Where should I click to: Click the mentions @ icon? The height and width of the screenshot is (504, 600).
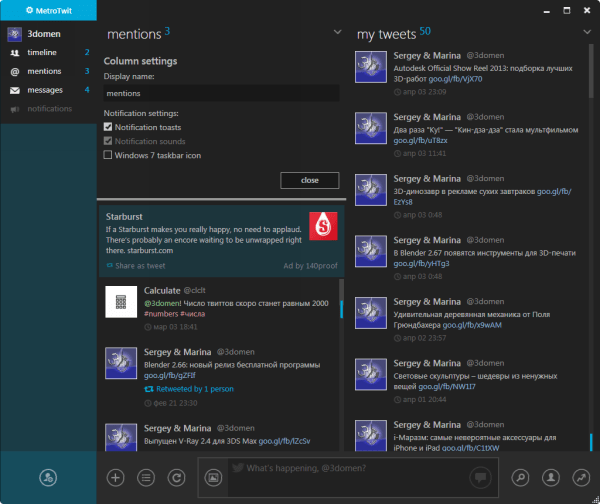click(x=15, y=72)
